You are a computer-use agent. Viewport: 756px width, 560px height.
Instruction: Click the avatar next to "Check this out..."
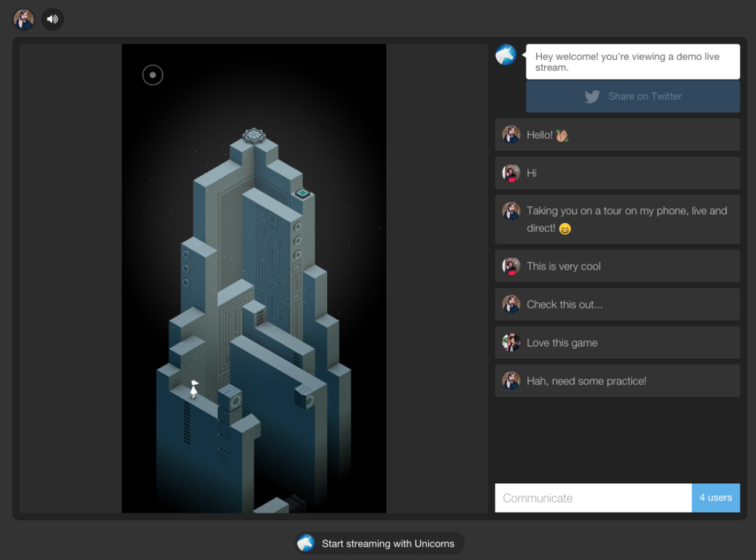tap(511, 304)
